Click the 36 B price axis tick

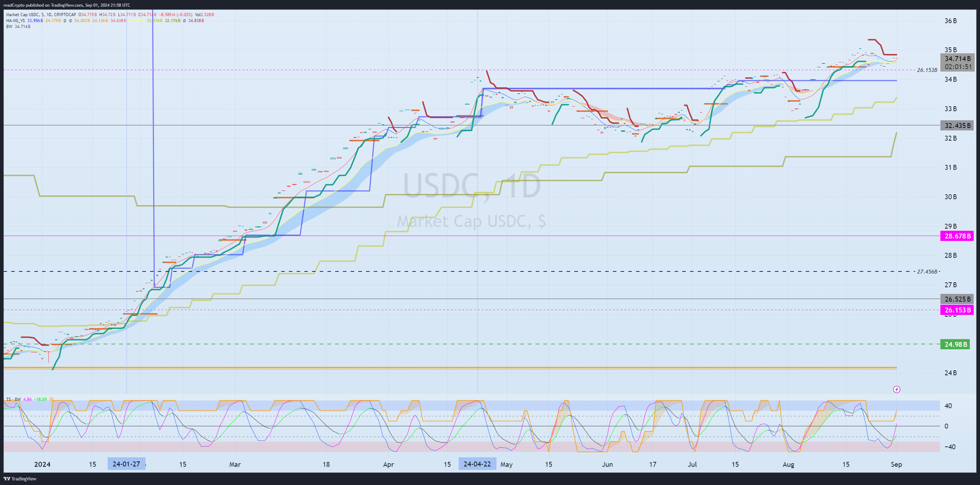[951, 21]
